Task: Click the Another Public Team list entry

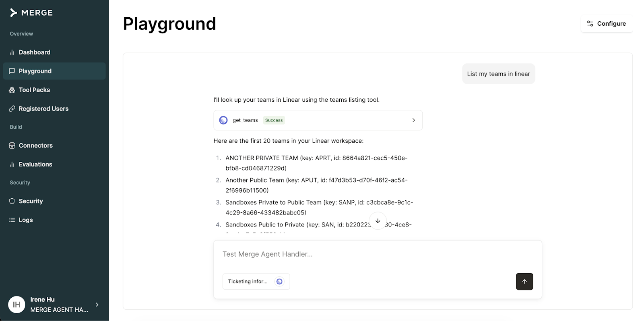Action: pos(316,185)
